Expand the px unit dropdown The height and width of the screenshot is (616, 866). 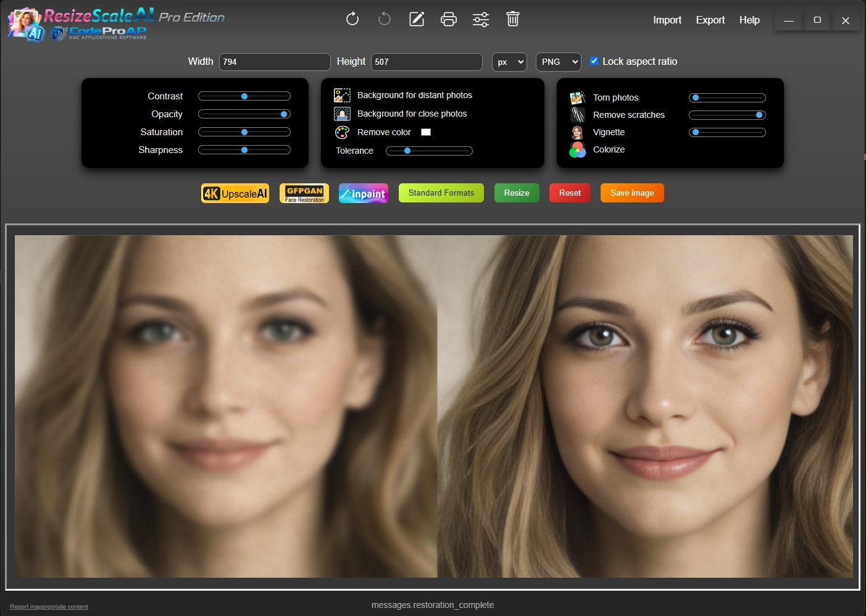509,62
